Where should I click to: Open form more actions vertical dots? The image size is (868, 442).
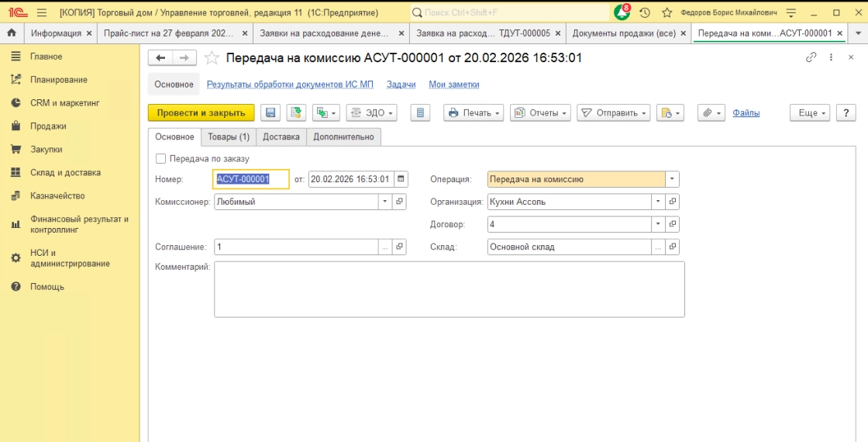[x=831, y=57]
